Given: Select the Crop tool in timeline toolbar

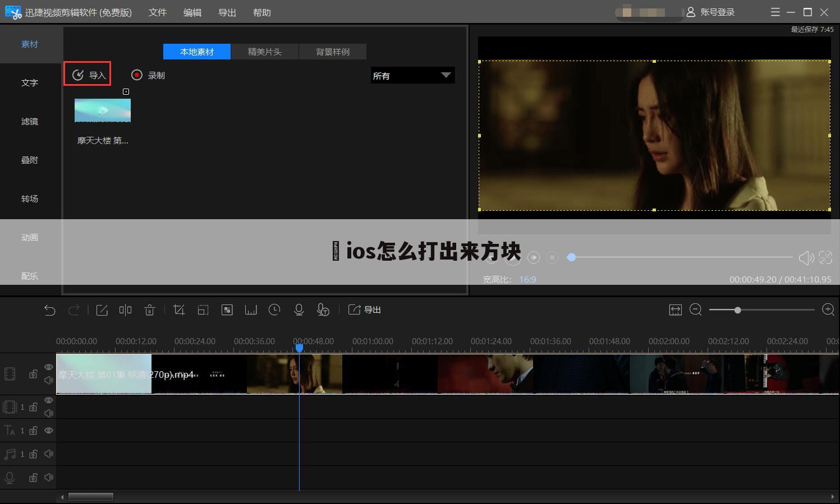Looking at the screenshot, I should pos(179,310).
